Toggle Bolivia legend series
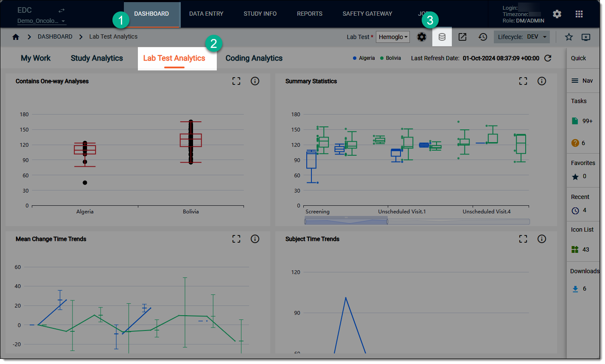Viewport: 605px width, 364px height. (391, 58)
